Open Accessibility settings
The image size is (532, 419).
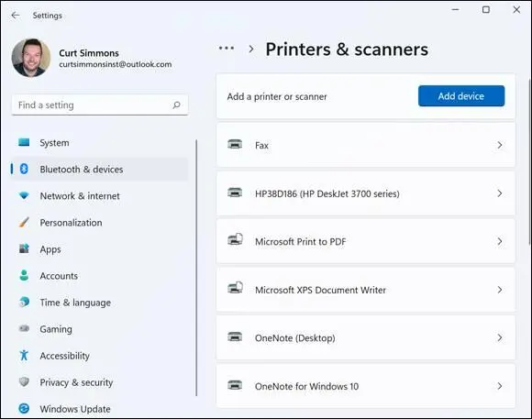[99, 356]
